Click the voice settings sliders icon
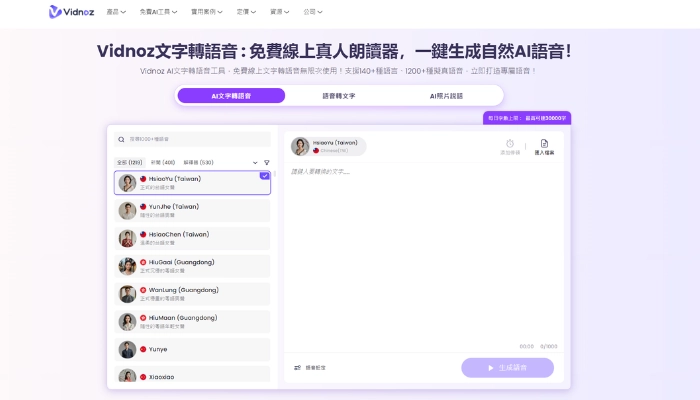Screen dimensions: 700x400 pyautogui.click(x=298, y=368)
